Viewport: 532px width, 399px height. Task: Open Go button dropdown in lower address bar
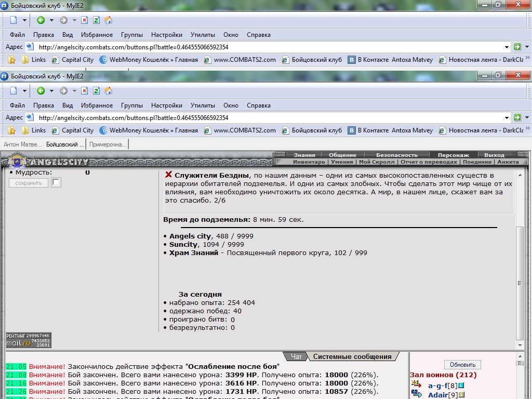pos(527,117)
